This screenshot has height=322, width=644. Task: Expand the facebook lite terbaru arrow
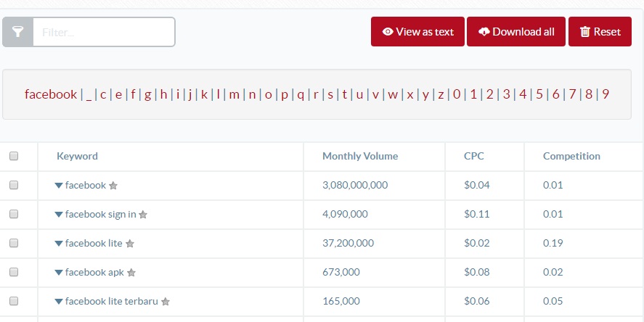(59, 302)
